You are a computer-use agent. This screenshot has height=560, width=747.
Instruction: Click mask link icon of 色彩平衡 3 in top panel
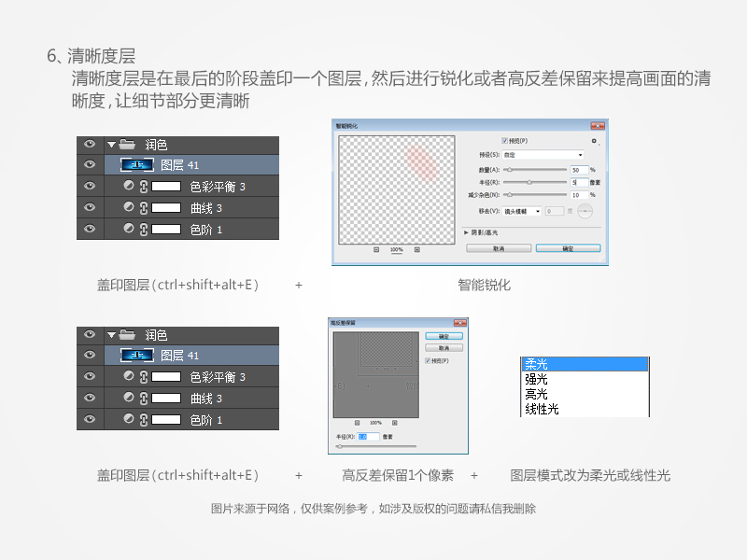pos(144,186)
